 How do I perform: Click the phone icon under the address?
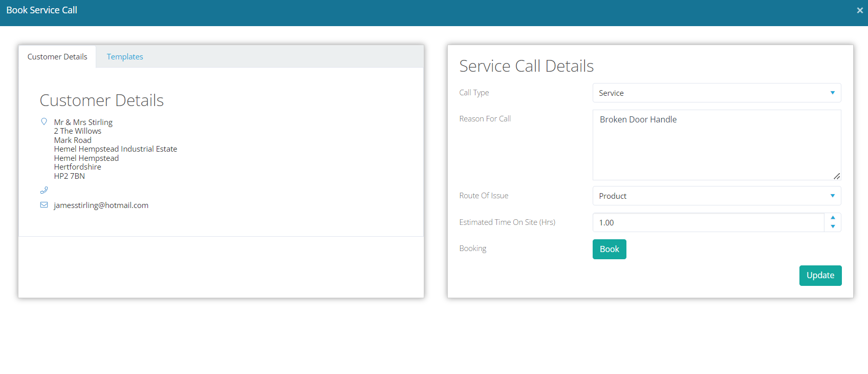point(44,190)
